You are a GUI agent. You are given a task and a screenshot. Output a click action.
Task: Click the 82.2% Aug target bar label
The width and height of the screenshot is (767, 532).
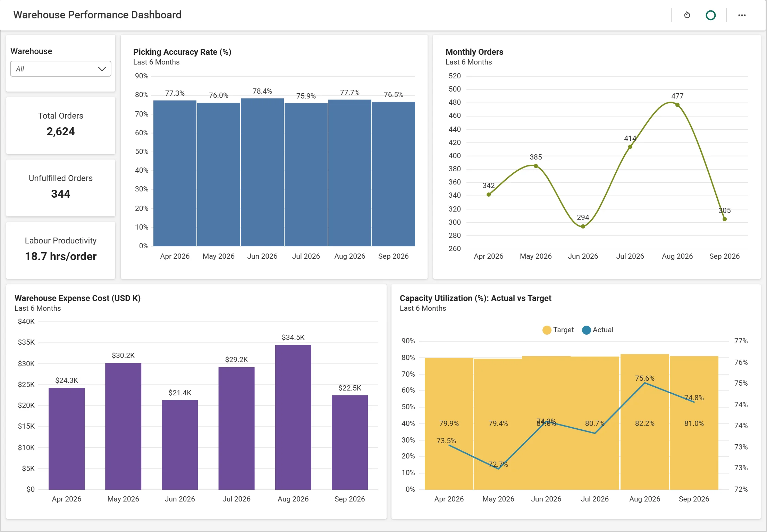(x=645, y=423)
